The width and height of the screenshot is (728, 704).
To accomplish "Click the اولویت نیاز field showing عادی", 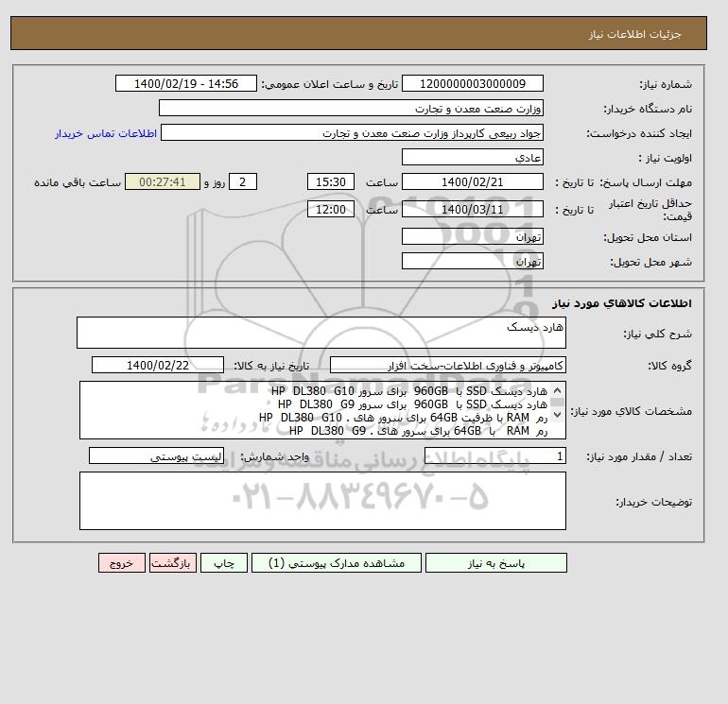I will 472,157.
